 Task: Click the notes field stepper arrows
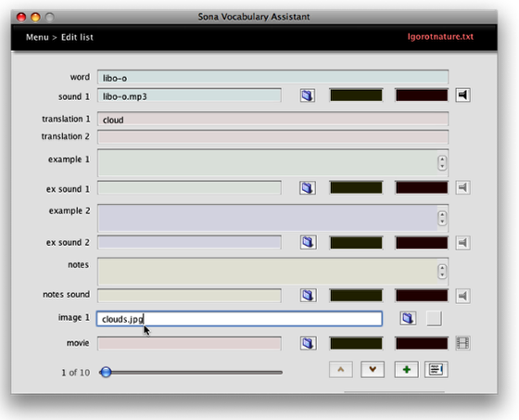click(x=442, y=272)
